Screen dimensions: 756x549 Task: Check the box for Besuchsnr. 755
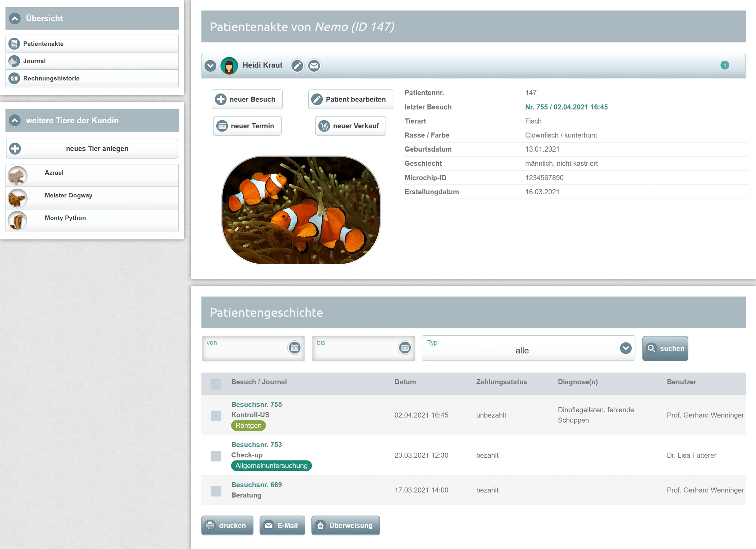[x=216, y=416]
